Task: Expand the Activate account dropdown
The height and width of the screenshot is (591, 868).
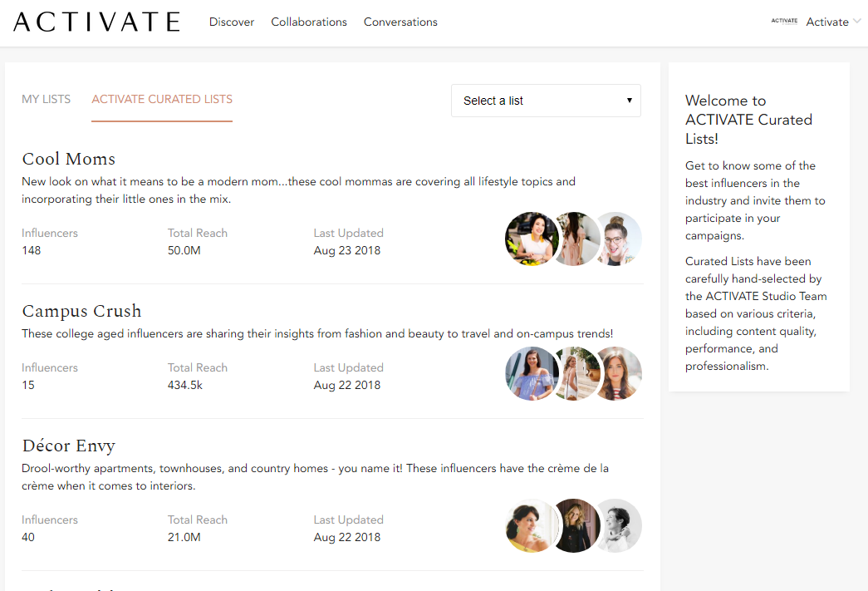Action: point(833,22)
